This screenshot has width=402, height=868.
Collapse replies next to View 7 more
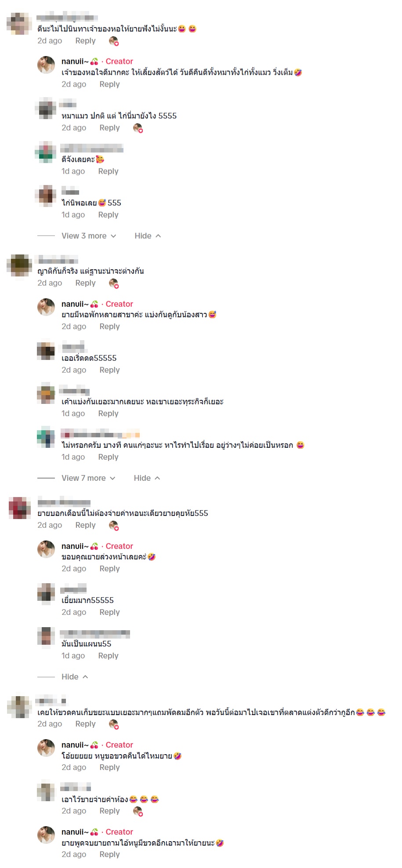(x=147, y=478)
